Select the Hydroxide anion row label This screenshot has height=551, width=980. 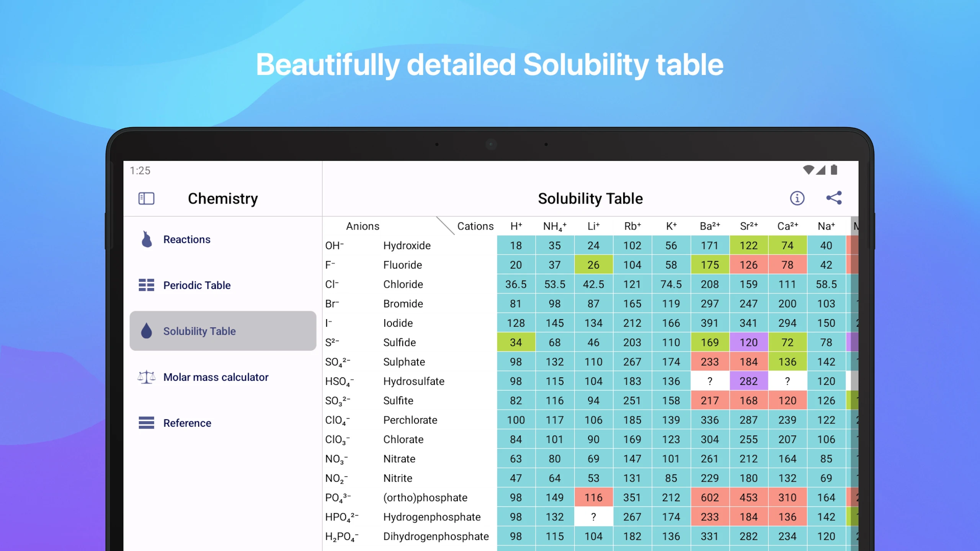[x=407, y=246]
